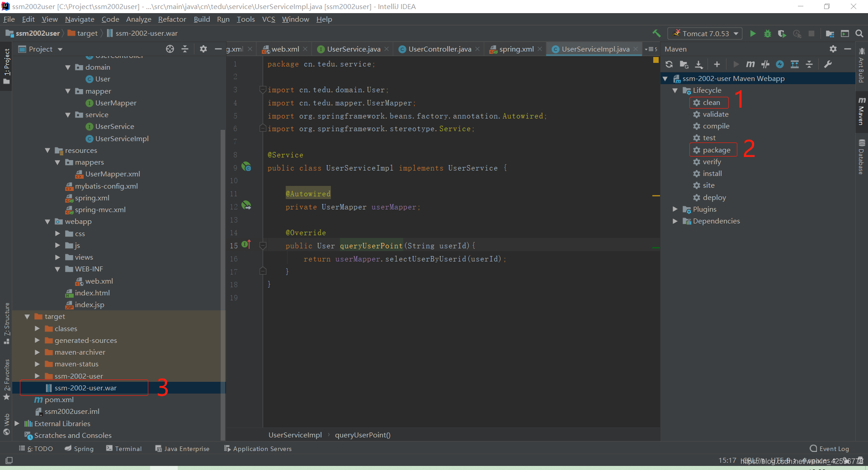Switch to the UserController.java tab
Screen dimensions: 868x470
click(x=439, y=49)
